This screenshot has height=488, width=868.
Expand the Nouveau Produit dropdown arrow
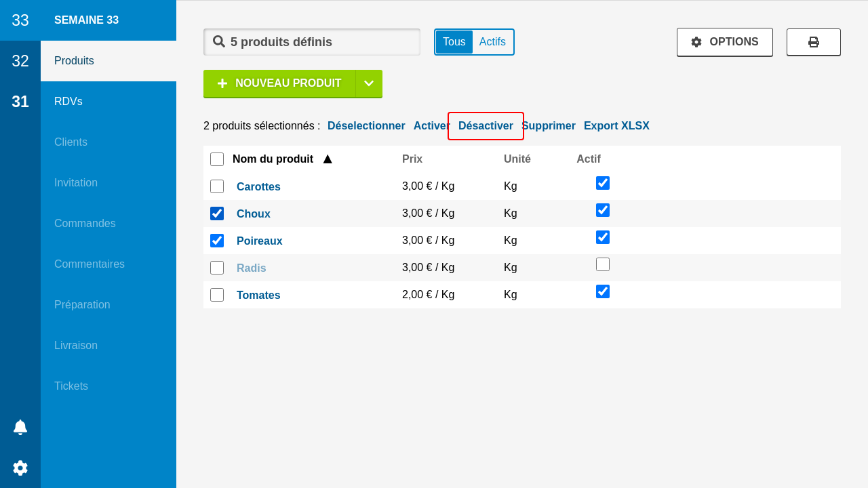[x=369, y=83]
